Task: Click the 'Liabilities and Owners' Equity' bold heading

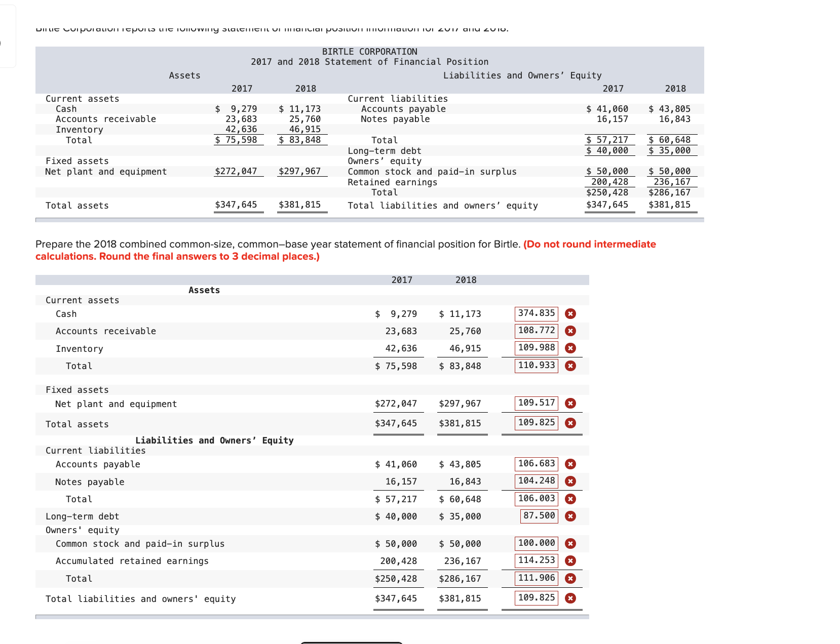Action: click(x=214, y=440)
